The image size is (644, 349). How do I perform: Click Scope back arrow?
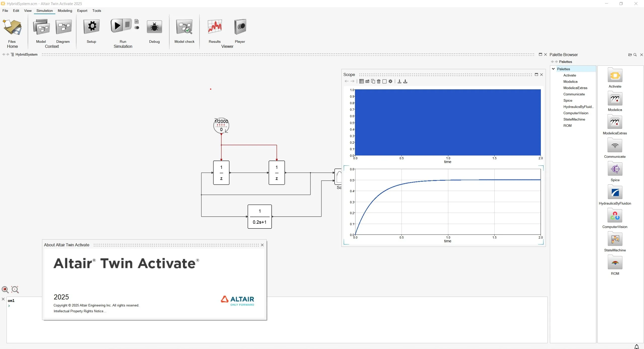[x=347, y=81]
